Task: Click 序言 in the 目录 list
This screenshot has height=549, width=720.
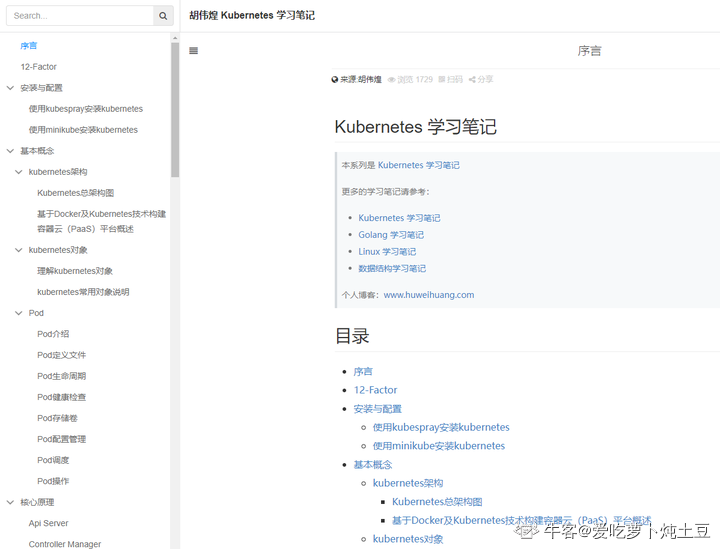Action: (x=363, y=372)
